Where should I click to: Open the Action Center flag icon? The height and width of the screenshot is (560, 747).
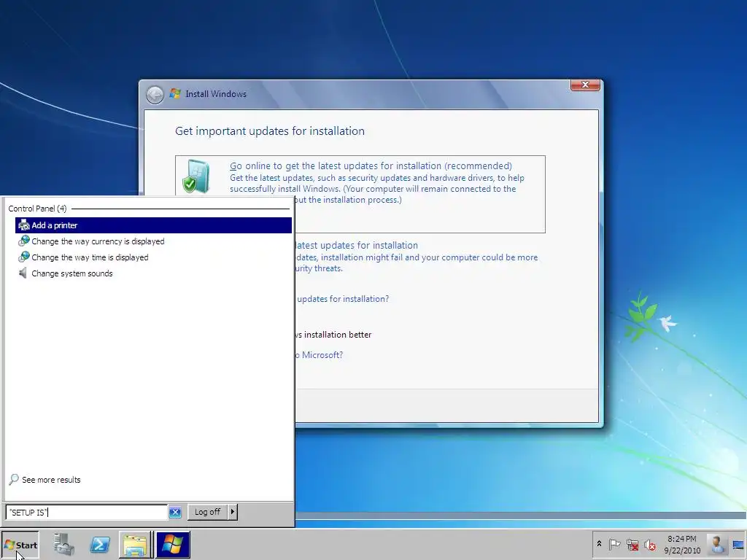(x=614, y=544)
